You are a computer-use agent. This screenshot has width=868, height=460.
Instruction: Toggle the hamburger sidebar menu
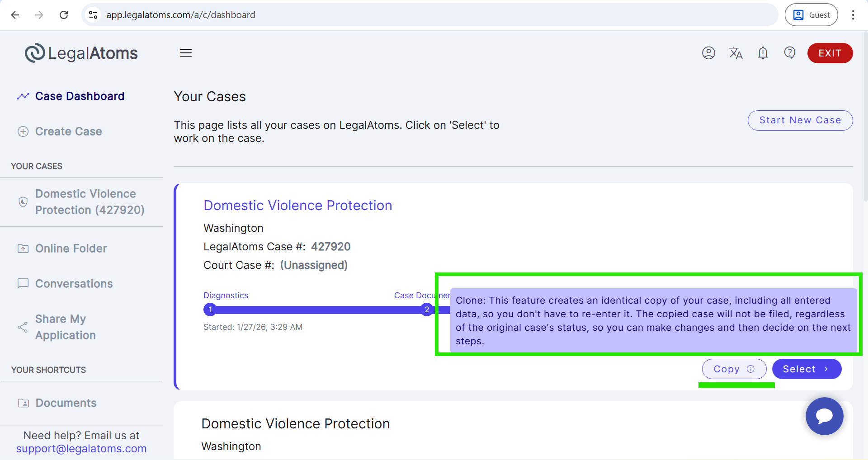pos(186,53)
